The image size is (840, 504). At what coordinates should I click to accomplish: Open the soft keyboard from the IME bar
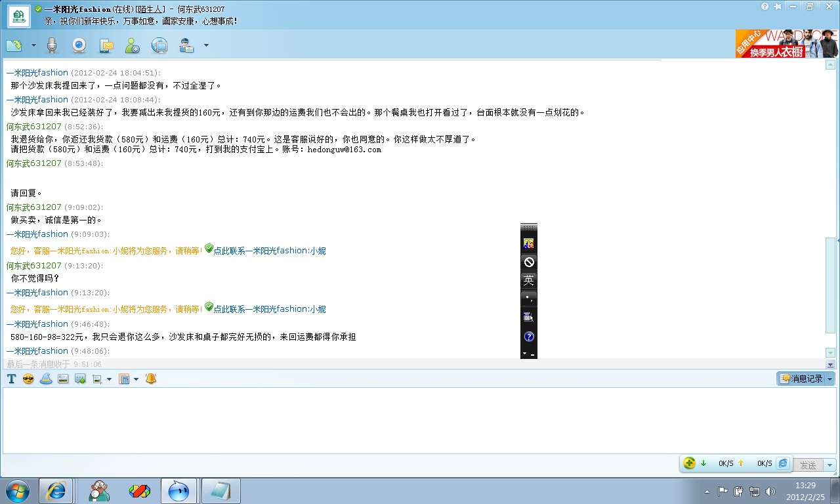click(x=529, y=317)
